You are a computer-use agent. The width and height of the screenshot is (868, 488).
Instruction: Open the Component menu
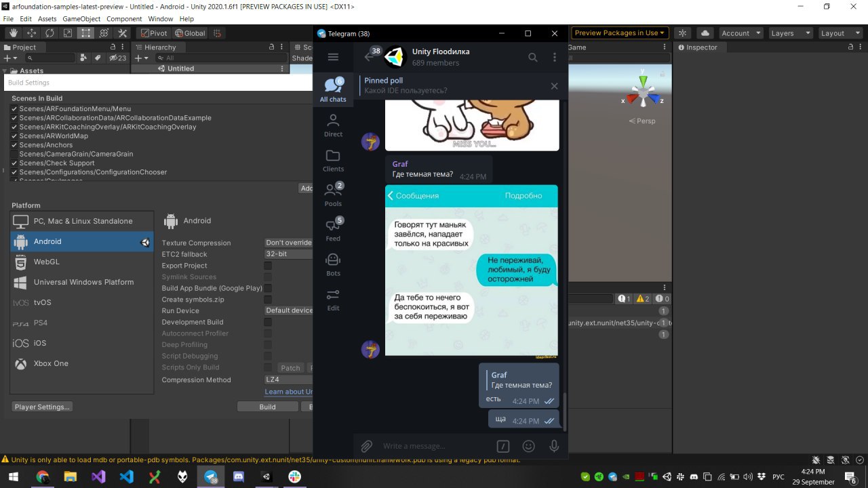(124, 19)
